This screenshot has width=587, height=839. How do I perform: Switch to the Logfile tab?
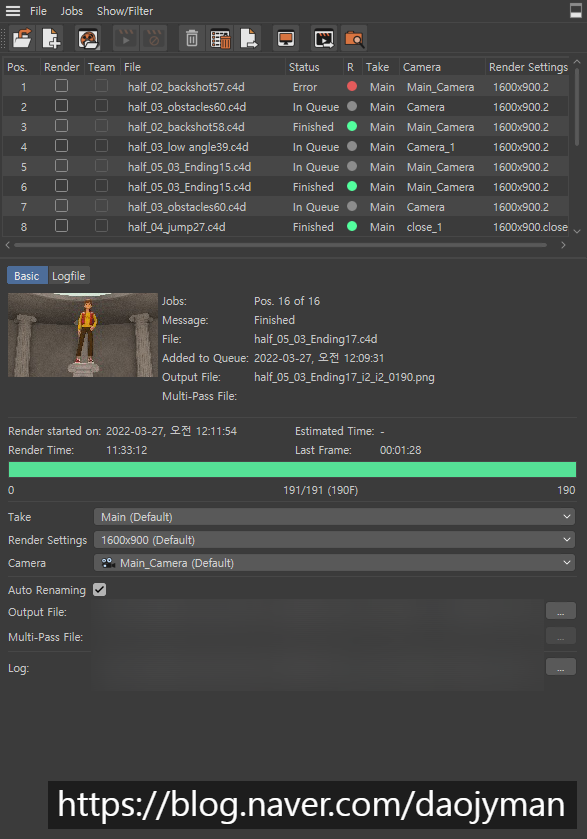(x=68, y=276)
